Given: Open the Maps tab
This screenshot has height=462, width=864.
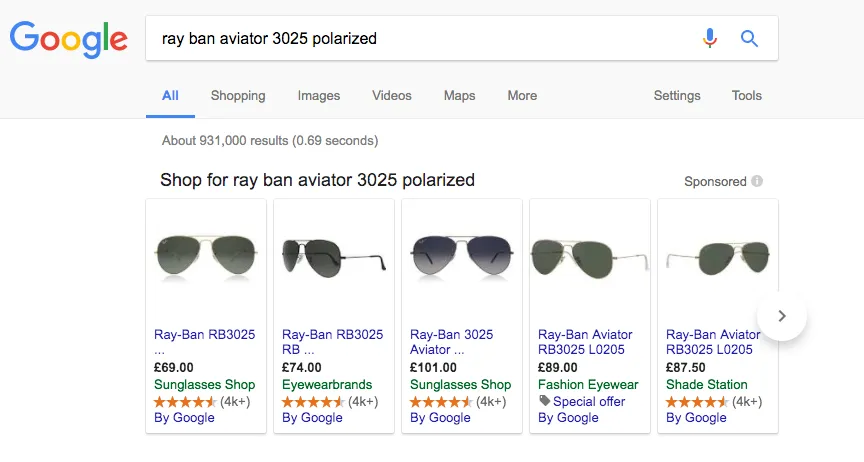Looking at the screenshot, I should point(460,95).
